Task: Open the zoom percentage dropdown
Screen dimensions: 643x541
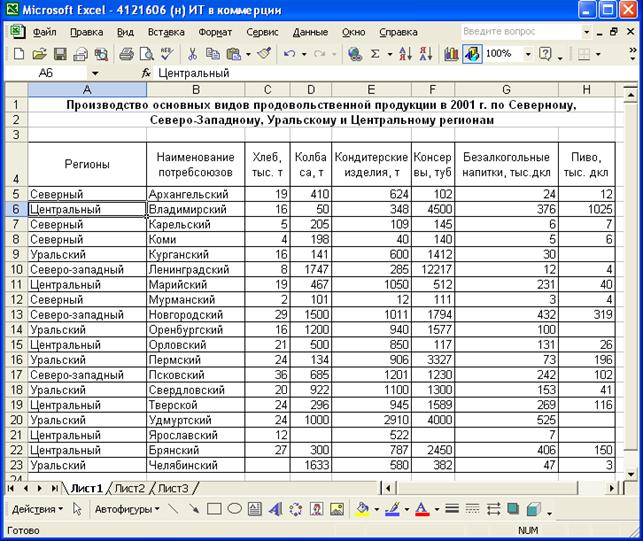Action: click(x=529, y=54)
